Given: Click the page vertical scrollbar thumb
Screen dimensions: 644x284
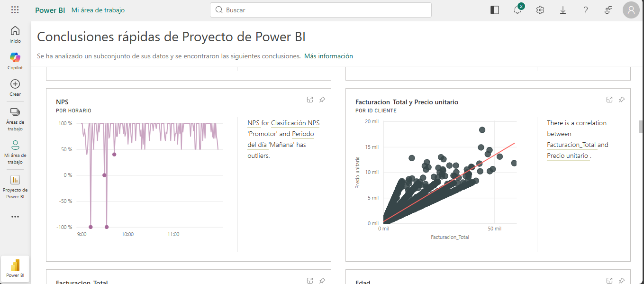Looking at the screenshot, I should coord(641,127).
